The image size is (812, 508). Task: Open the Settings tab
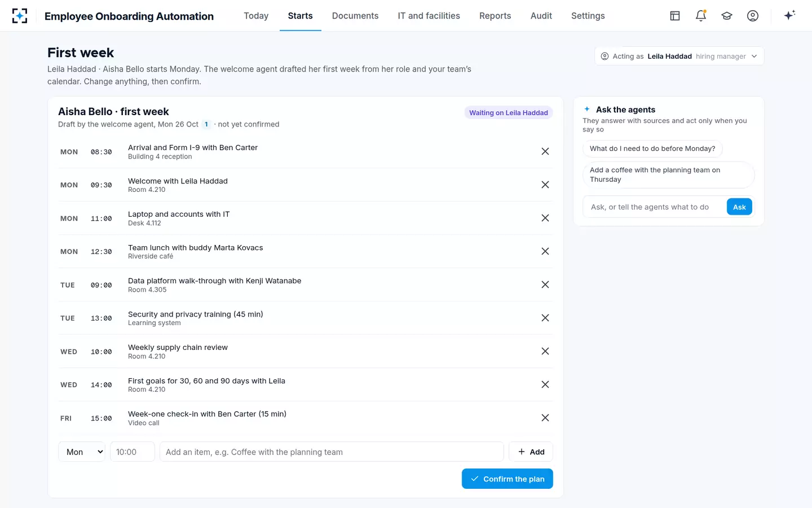pyautogui.click(x=588, y=16)
